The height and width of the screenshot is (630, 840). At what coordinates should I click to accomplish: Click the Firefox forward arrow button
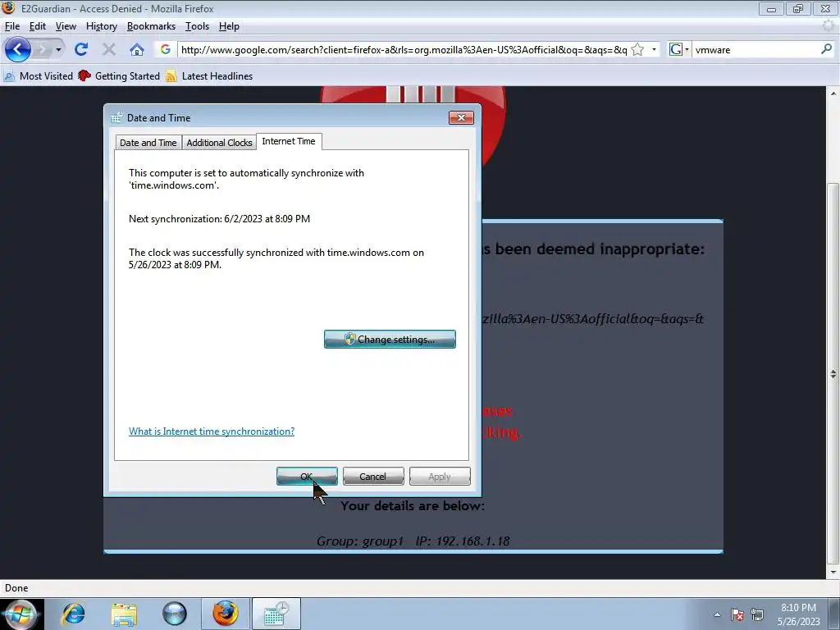tap(42, 50)
